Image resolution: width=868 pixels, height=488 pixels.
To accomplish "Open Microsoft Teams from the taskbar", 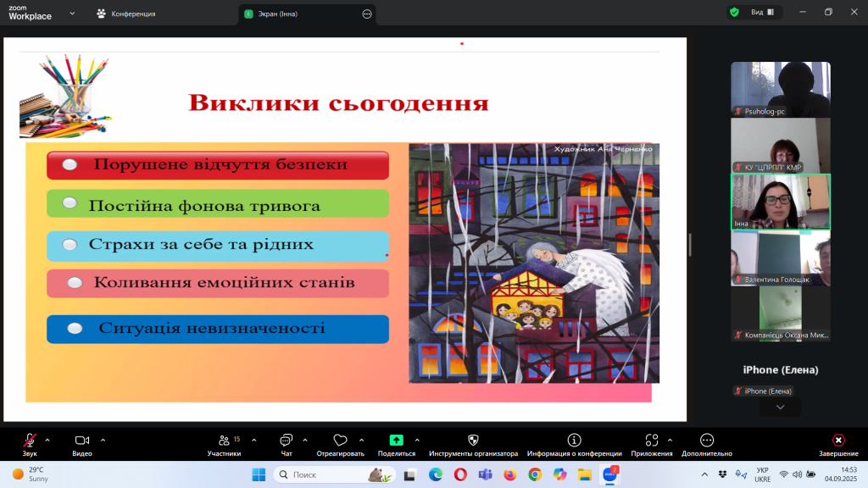I will (486, 474).
